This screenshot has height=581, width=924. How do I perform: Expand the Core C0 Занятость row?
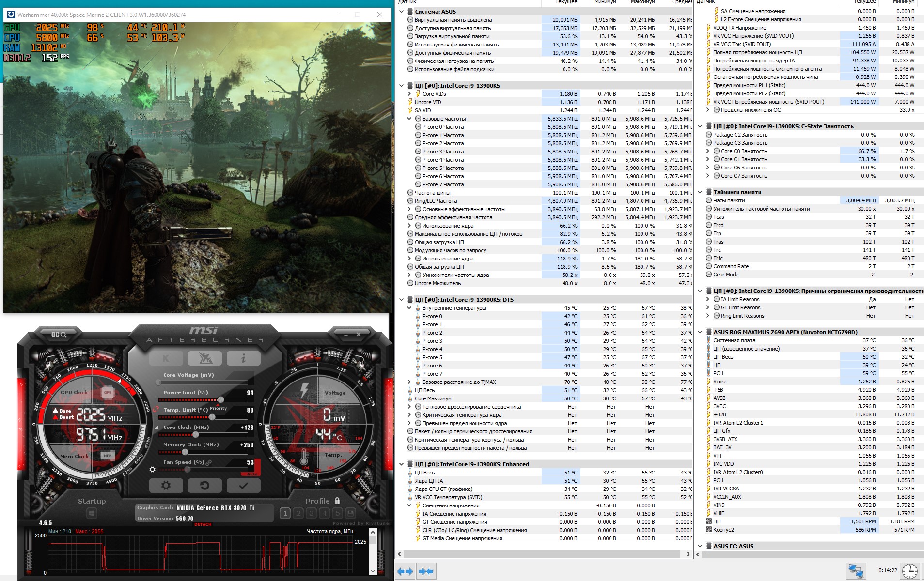pyautogui.click(x=708, y=151)
